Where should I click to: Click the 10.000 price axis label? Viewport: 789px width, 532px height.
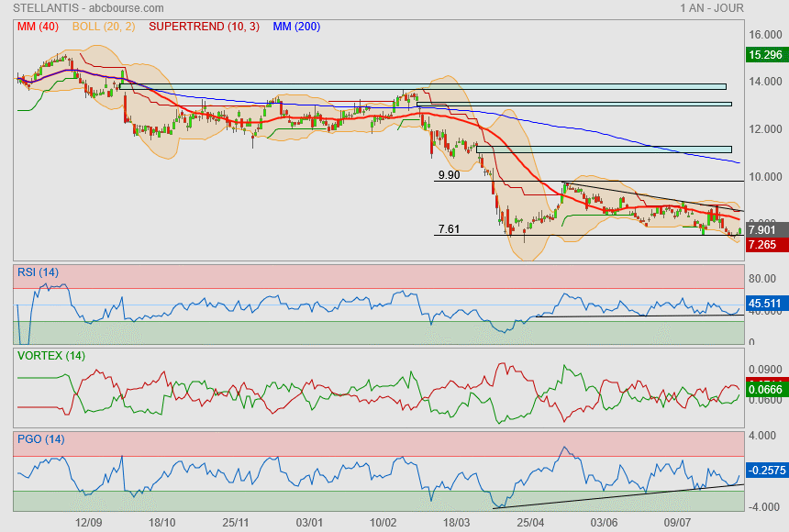pyautogui.click(x=765, y=177)
